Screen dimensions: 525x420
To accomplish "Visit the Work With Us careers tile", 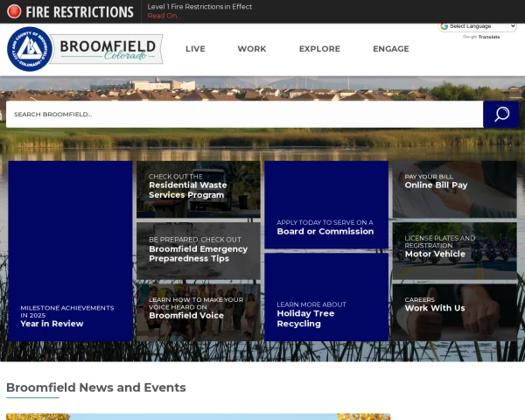I will tap(454, 311).
